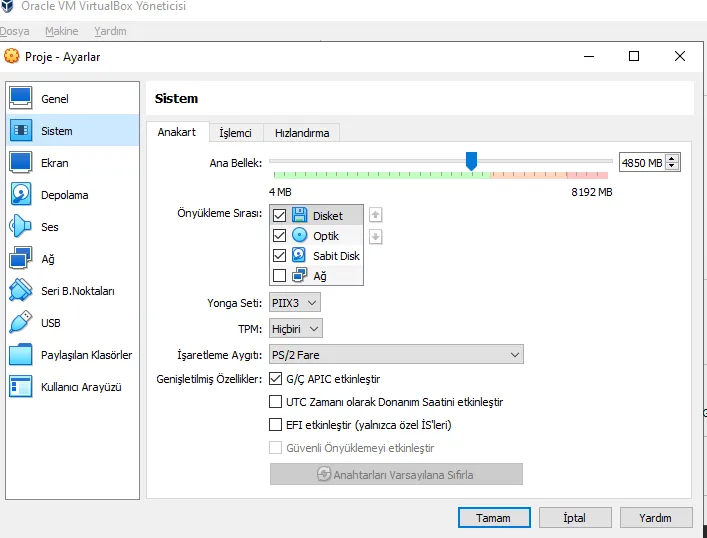Uncheck Sabit Disk in boot order
The height and width of the screenshot is (538, 707).
(x=279, y=255)
